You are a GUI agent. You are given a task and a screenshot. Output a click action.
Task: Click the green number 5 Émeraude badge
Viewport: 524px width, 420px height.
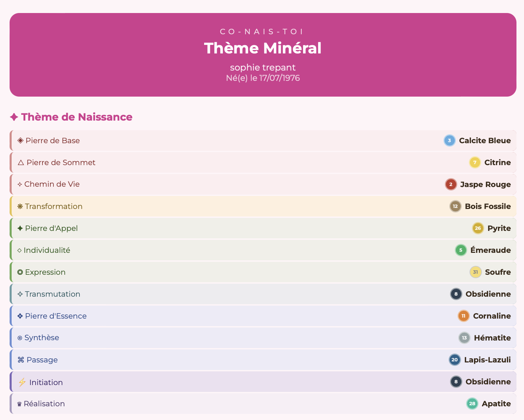461,250
